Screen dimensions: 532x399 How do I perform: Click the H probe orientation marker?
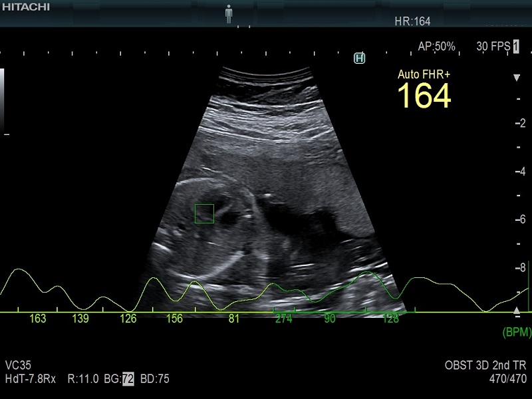tap(360, 59)
